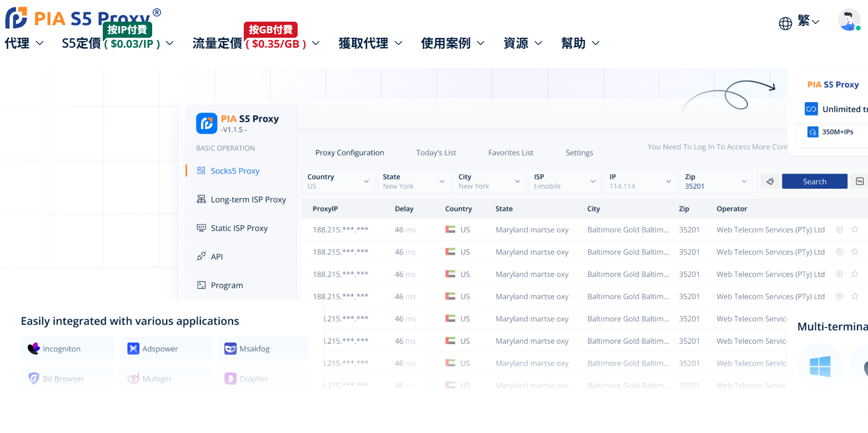This screenshot has height=433, width=868.
Task: Click the broom icon to clear filters
Action: (x=770, y=181)
